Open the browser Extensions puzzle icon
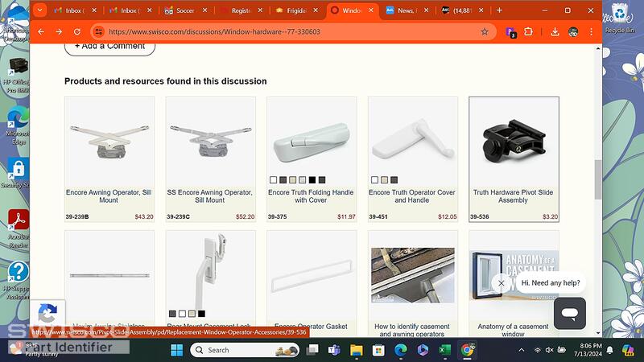644x362 pixels. point(529,31)
